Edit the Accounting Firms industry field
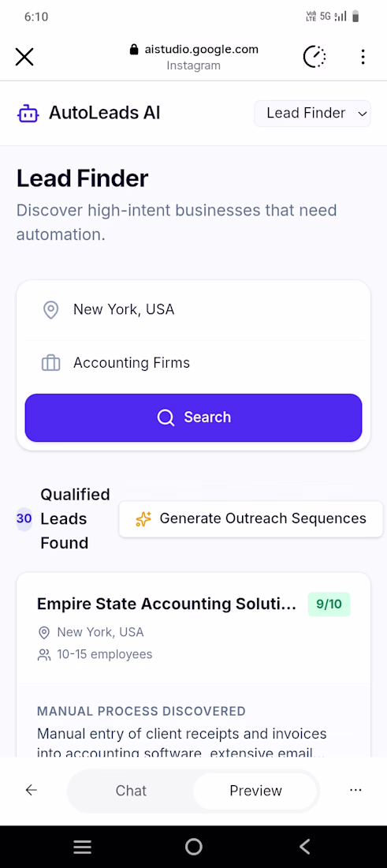 coord(194,363)
